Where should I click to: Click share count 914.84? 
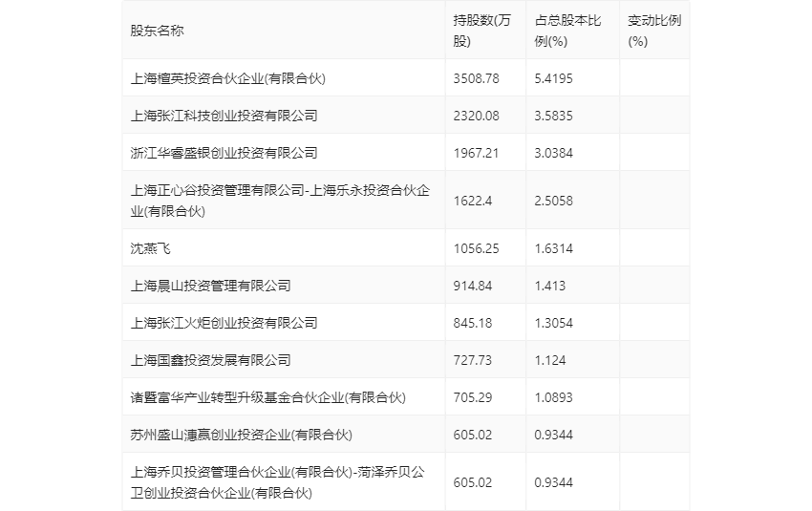coord(473,286)
